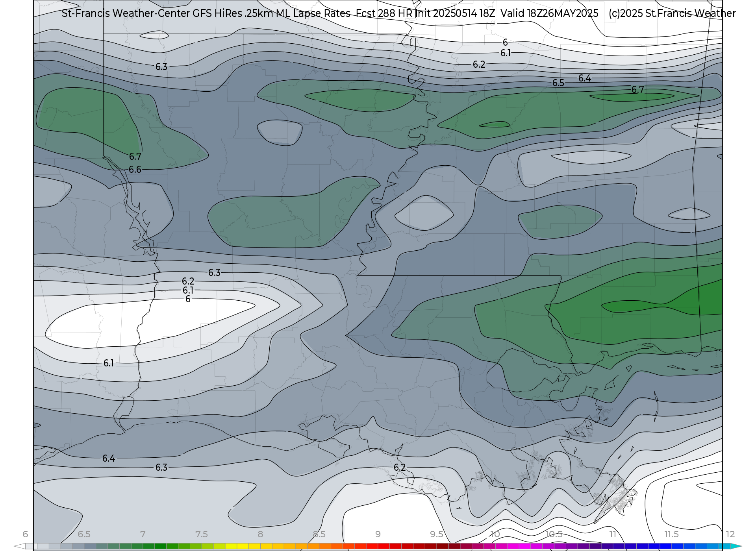The image size is (756, 551).
Task: Click the 6.6 contour label
Action: (x=135, y=170)
